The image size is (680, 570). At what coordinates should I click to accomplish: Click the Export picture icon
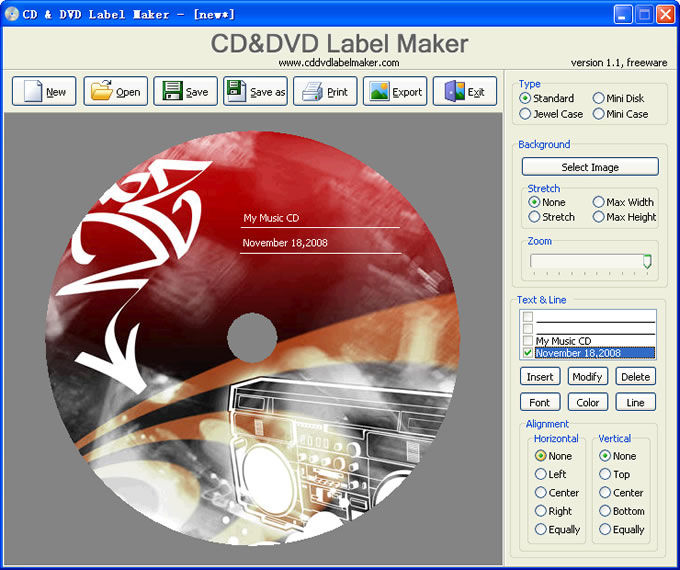pyautogui.click(x=379, y=92)
